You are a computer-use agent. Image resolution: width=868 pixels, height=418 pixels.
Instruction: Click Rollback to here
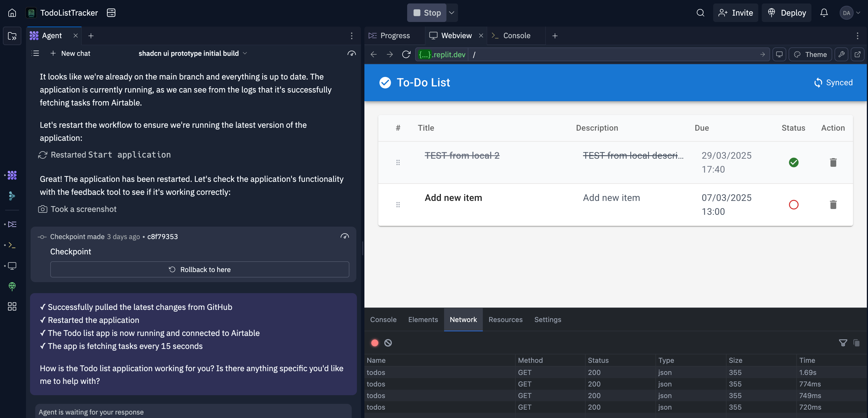(x=200, y=269)
